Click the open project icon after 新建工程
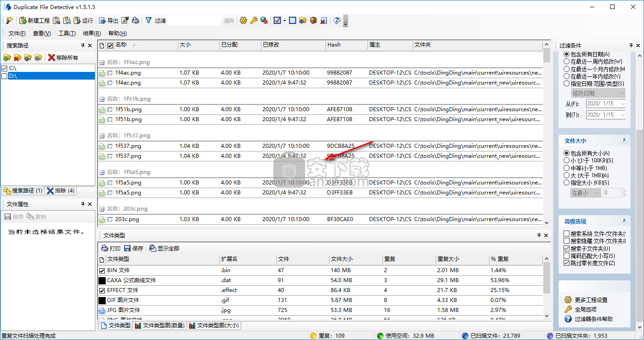 [56, 20]
